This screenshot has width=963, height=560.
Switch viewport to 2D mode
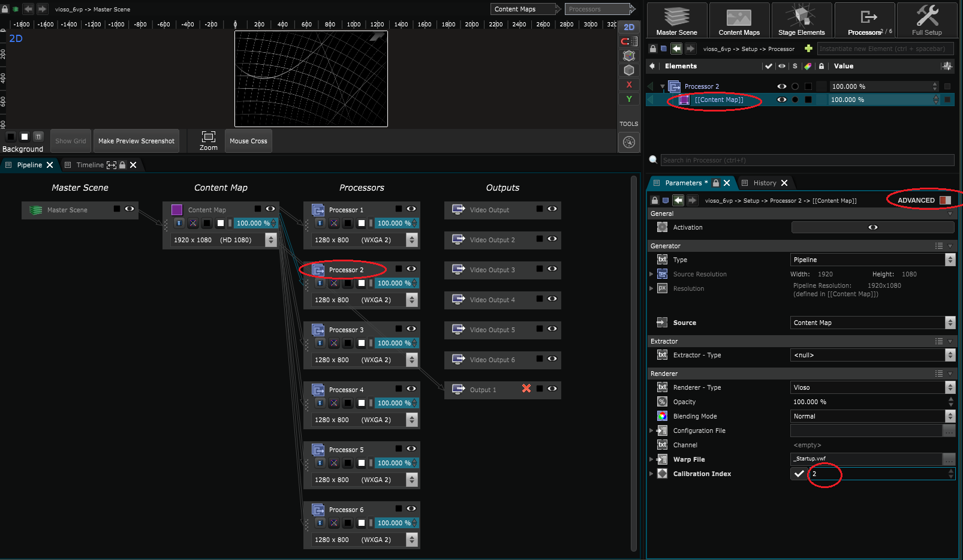629,27
